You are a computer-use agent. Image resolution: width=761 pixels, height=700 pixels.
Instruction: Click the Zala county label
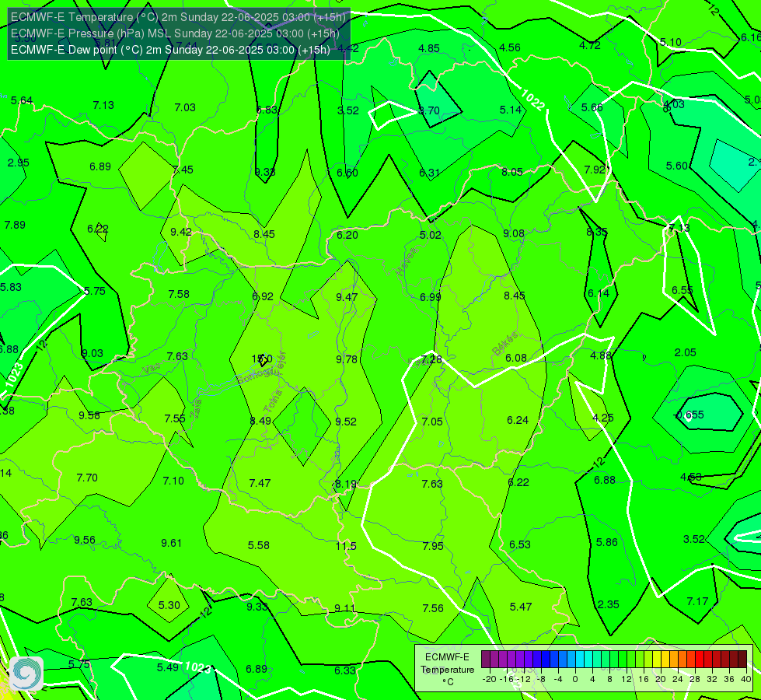[196, 410]
